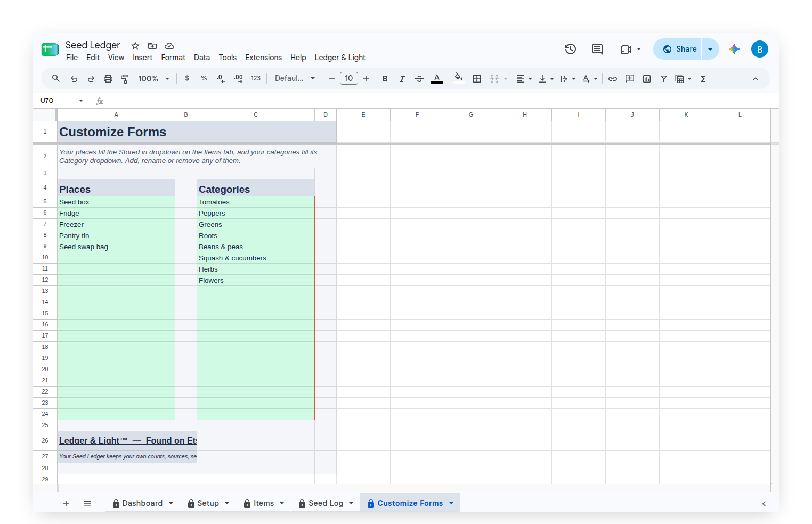Open the Extensions menu
The image size is (812, 524).
click(263, 58)
